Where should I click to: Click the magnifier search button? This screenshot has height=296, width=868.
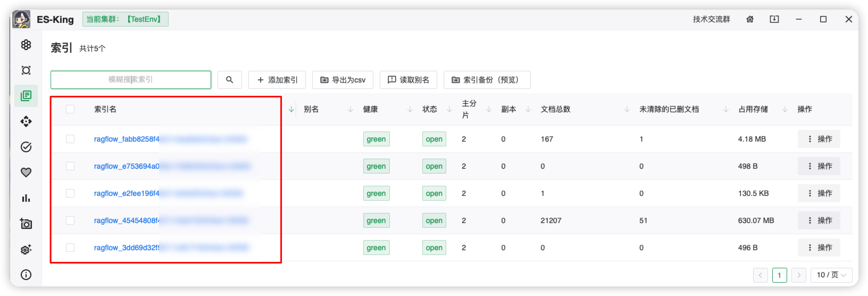pyautogui.click(x=230, y=80)
